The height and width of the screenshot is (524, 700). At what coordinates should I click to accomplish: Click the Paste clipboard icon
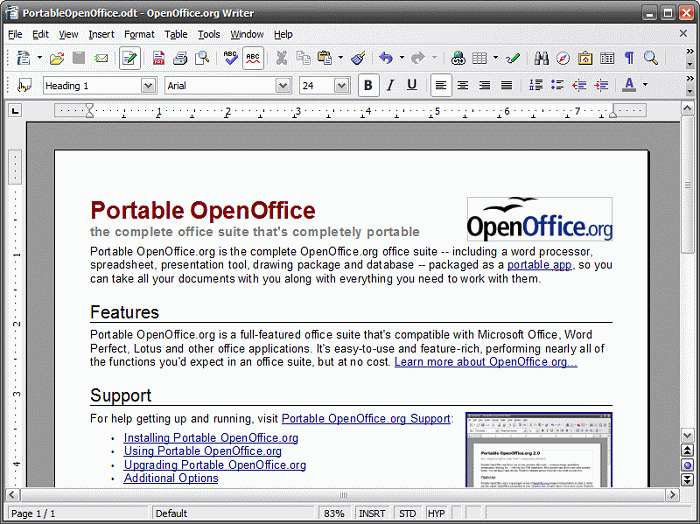325,58
